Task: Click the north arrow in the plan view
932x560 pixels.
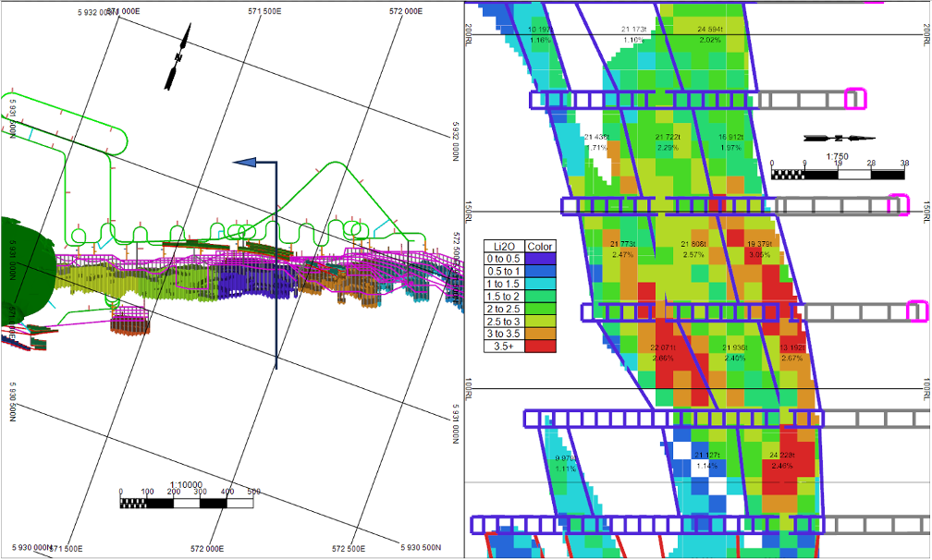Action: pyautogui.click(x=178, y=58)
